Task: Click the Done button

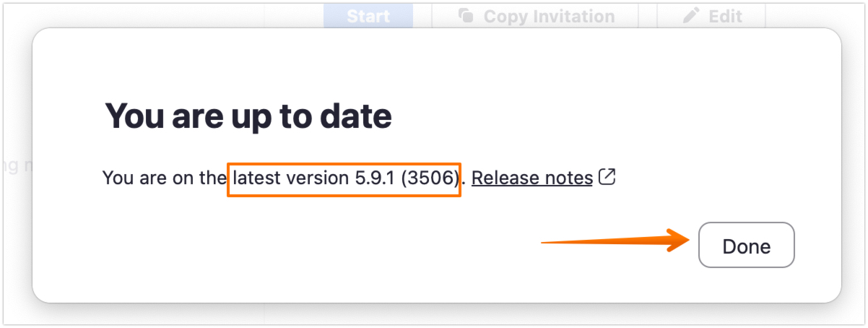Action: (746, 246)
